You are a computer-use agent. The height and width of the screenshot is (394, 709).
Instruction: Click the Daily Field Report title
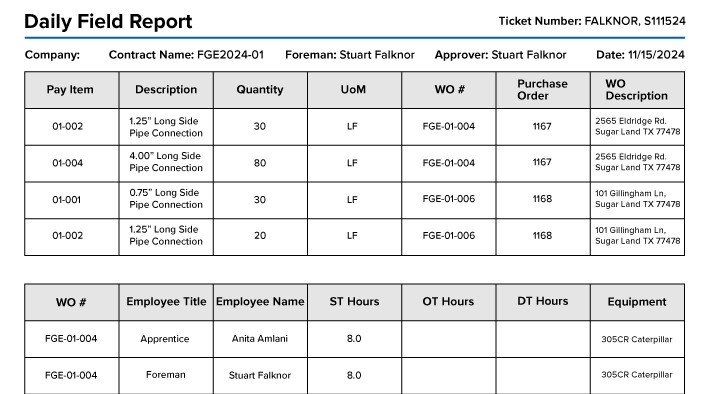pyautogui.click(x=108, y=21)
